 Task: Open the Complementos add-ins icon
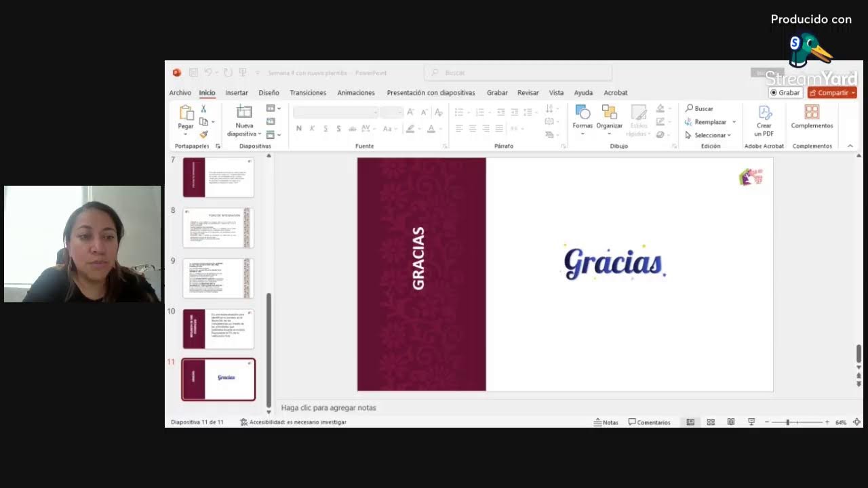812,113
